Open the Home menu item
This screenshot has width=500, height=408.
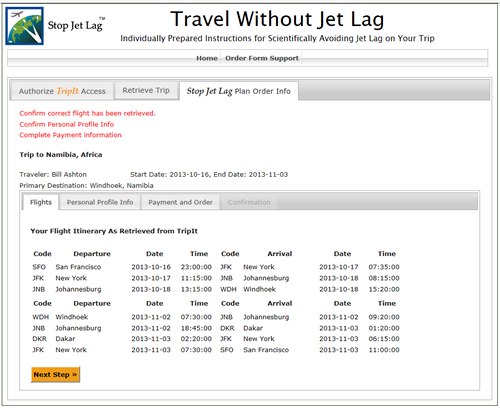(207, 58)
